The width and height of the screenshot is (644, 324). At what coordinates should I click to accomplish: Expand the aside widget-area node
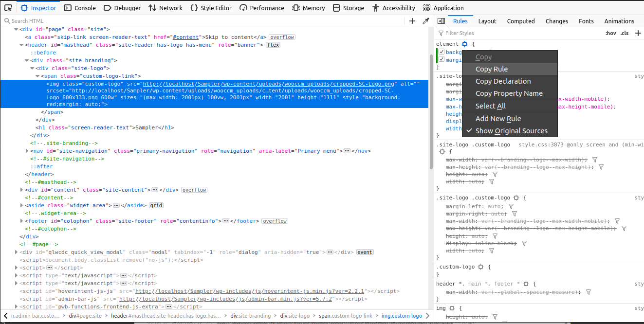point(21,205)
